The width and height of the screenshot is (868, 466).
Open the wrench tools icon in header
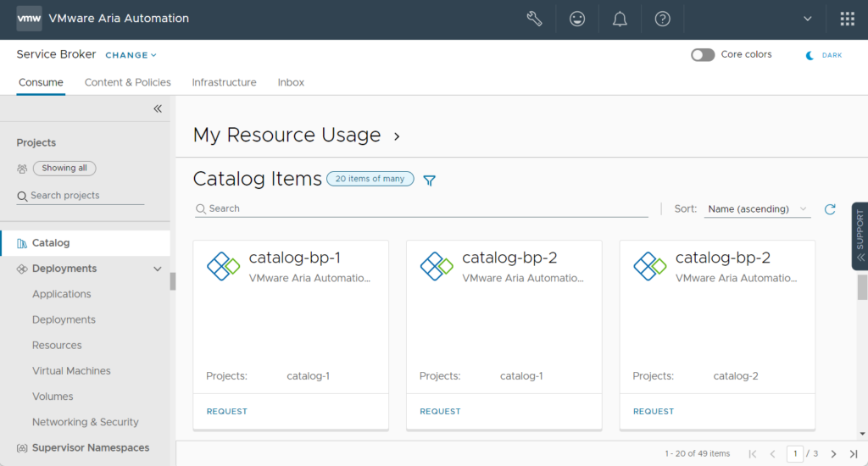534,19
